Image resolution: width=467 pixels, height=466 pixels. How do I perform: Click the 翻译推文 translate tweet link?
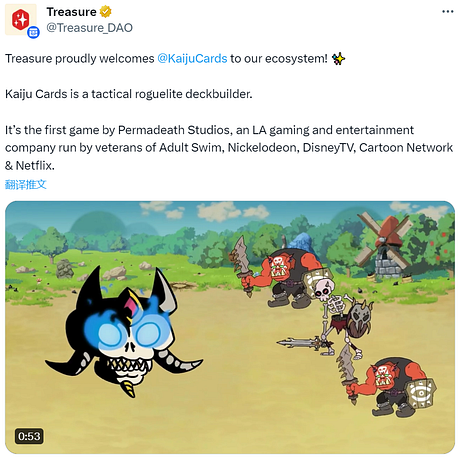point(26,184)
